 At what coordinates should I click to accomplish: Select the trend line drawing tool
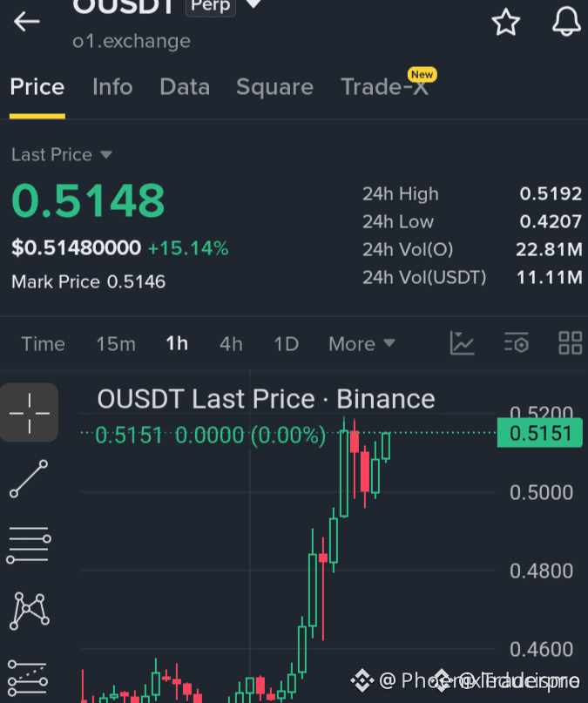[x=29, y=479]
